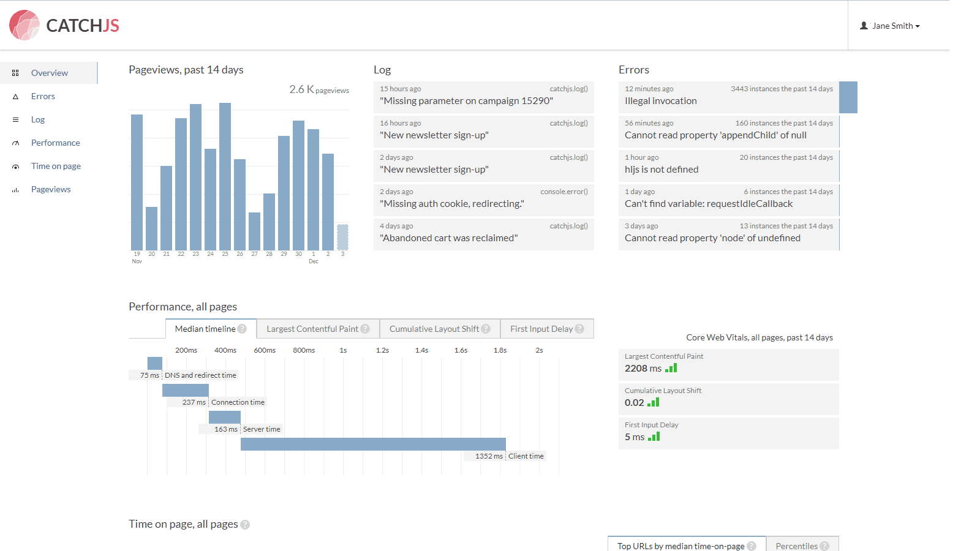Viewport: 980px width, 551px height.
Task: Click the CatchJS logo
Action: 63,25
